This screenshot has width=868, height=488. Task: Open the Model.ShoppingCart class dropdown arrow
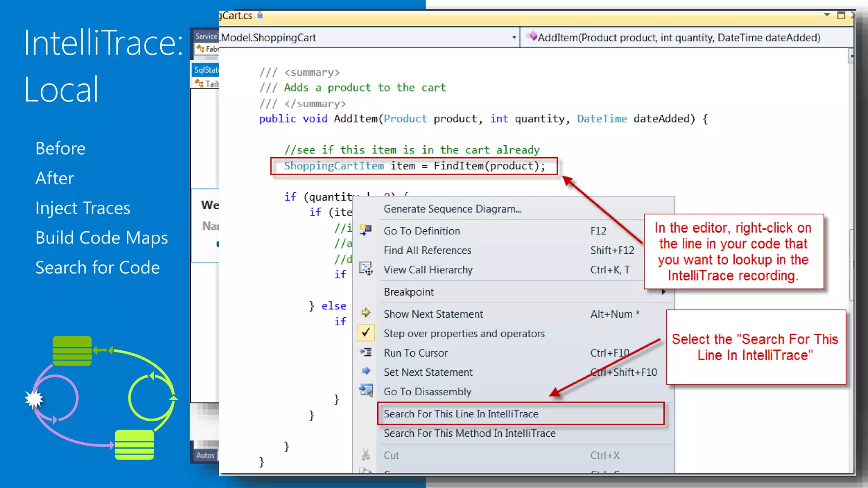pyautogui.click(x=514, y=38)
